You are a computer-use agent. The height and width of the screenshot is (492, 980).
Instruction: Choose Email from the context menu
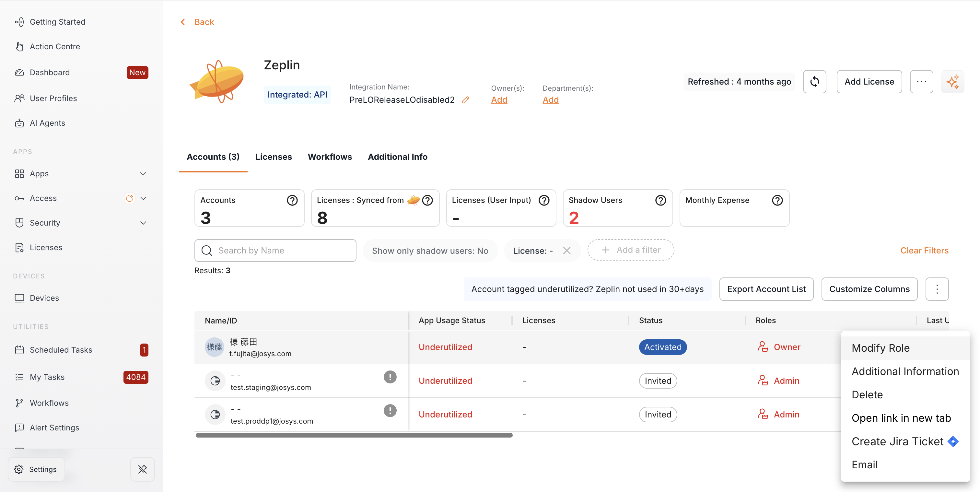(x=905, y=464)
